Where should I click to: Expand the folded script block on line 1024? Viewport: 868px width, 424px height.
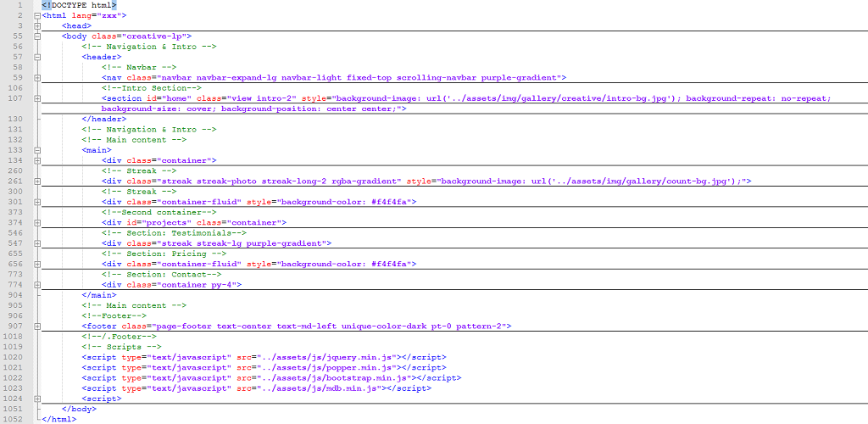pyautogui.click(x=38, y=399)
